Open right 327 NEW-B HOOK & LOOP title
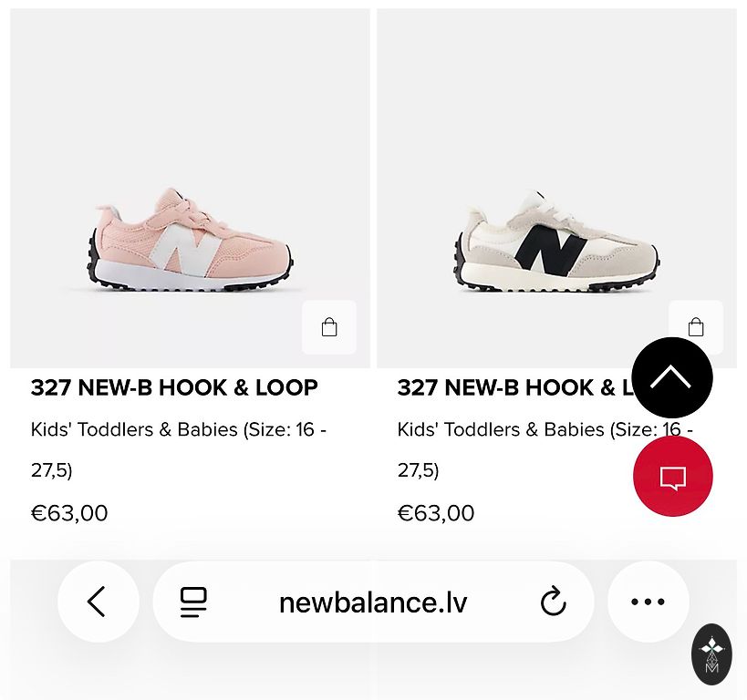The height and width of the screenshot is (700, 747). pyautogui.click(x=515, y=387)
